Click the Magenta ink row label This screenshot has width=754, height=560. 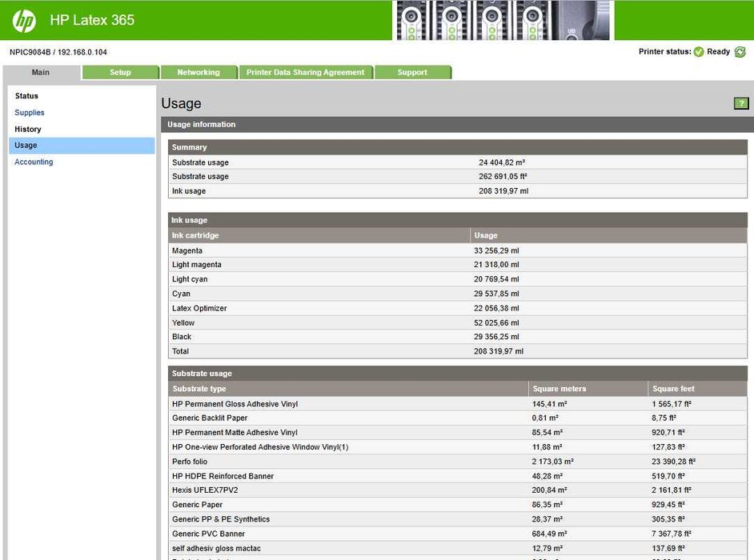click(x=187, y=250)
